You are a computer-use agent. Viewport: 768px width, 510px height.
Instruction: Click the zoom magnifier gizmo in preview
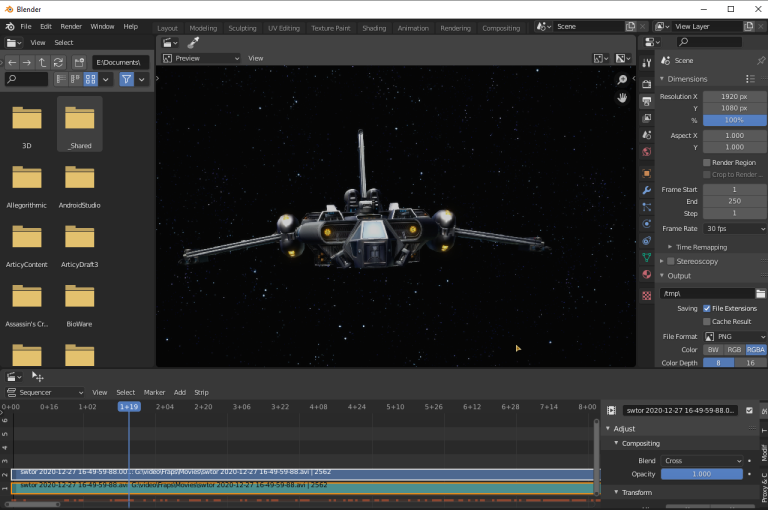point(622,79)
